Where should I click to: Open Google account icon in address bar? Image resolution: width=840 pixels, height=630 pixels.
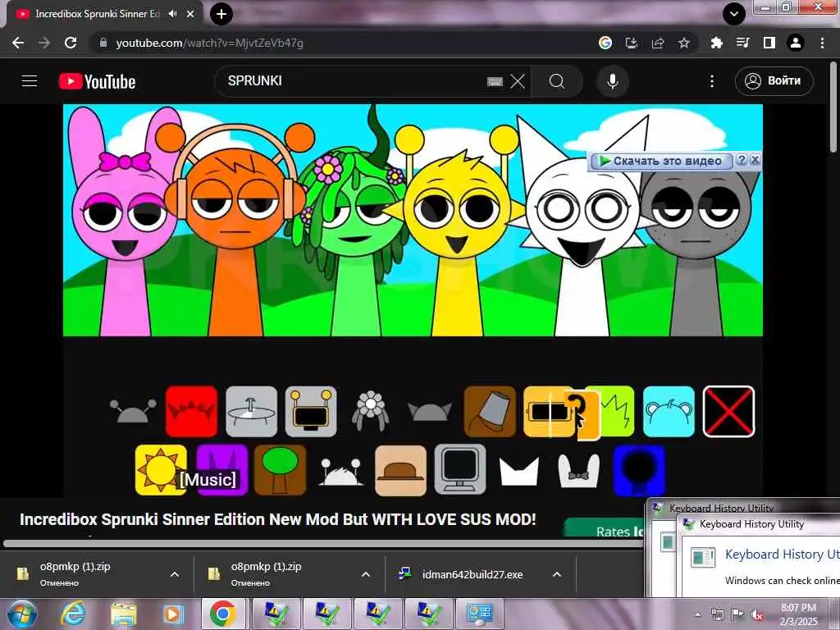605,43
